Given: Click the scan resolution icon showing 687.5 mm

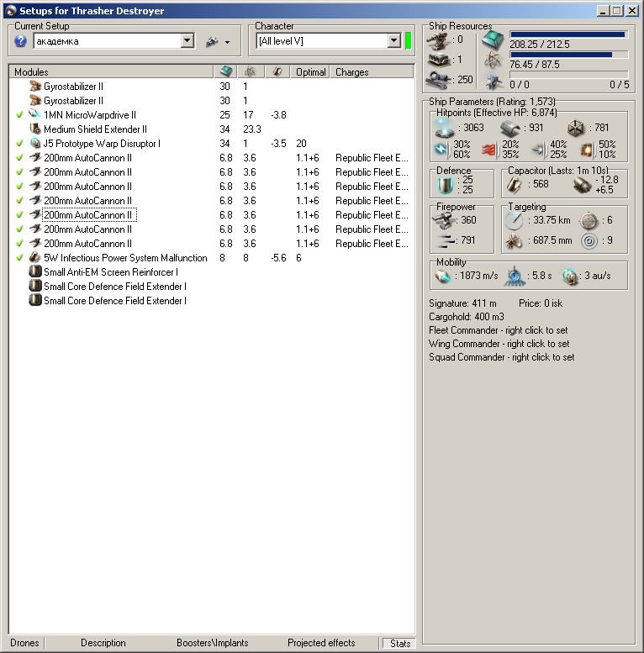Looking at the screenshot, I should 514,240.
